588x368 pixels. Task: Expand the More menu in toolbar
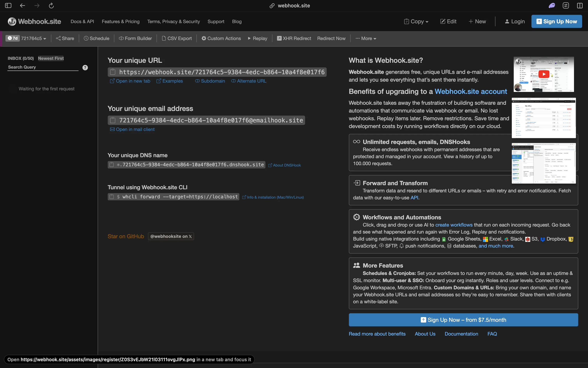pos(366,38)
